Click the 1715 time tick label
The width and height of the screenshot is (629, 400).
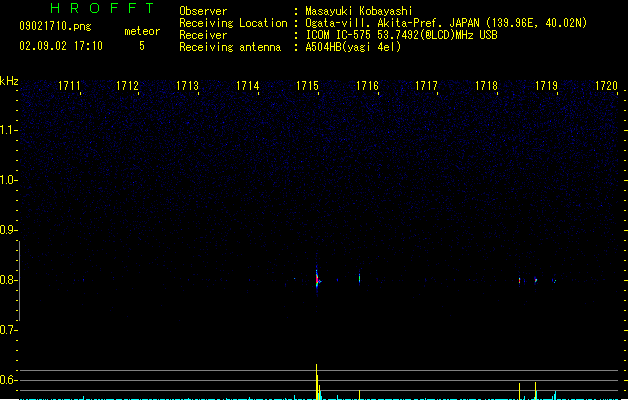pyautogui.click(x=307, y=86)
